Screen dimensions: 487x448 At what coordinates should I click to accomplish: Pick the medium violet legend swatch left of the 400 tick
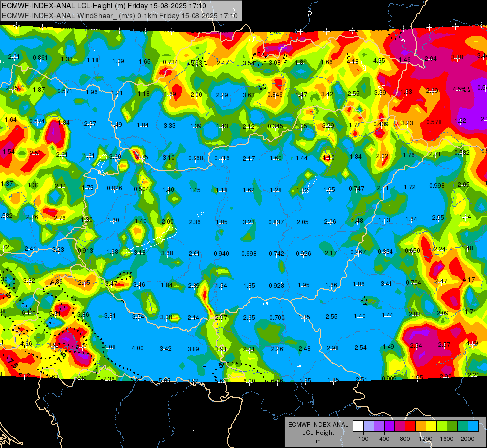[379, 426]
